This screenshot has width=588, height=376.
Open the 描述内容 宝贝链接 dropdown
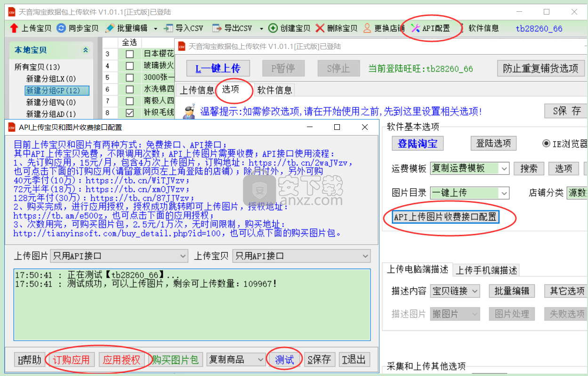(x=455, y=291)
